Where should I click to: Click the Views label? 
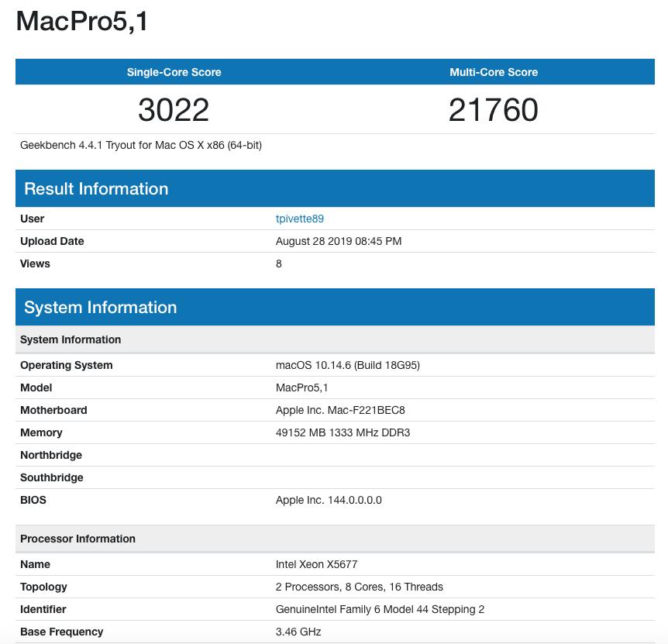point(35,264)
